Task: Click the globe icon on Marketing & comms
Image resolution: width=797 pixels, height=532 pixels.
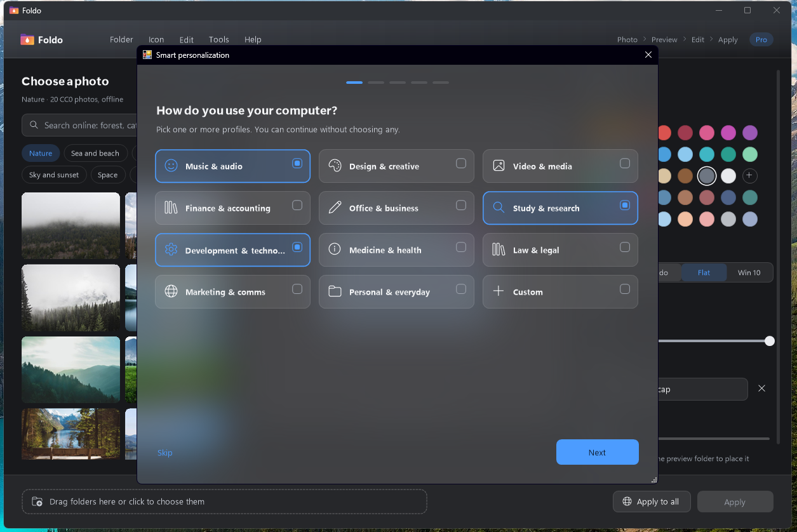Action: (171, 291)
